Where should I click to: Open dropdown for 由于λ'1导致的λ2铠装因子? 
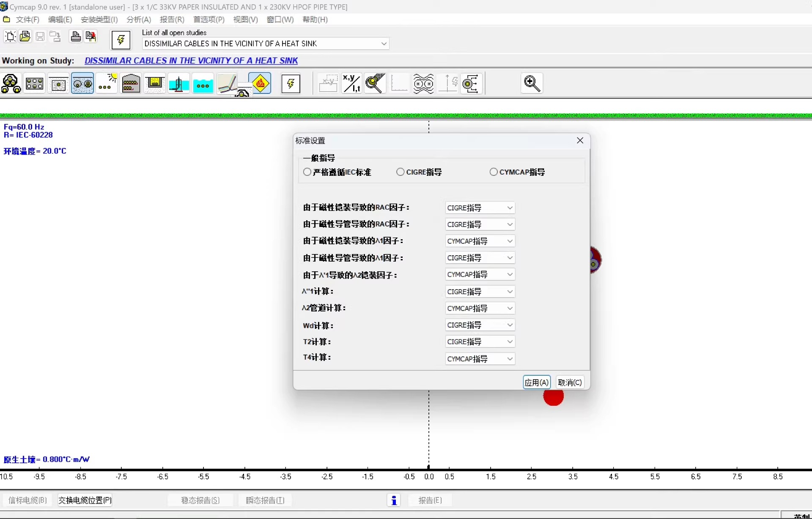click(x=480, y=275)
